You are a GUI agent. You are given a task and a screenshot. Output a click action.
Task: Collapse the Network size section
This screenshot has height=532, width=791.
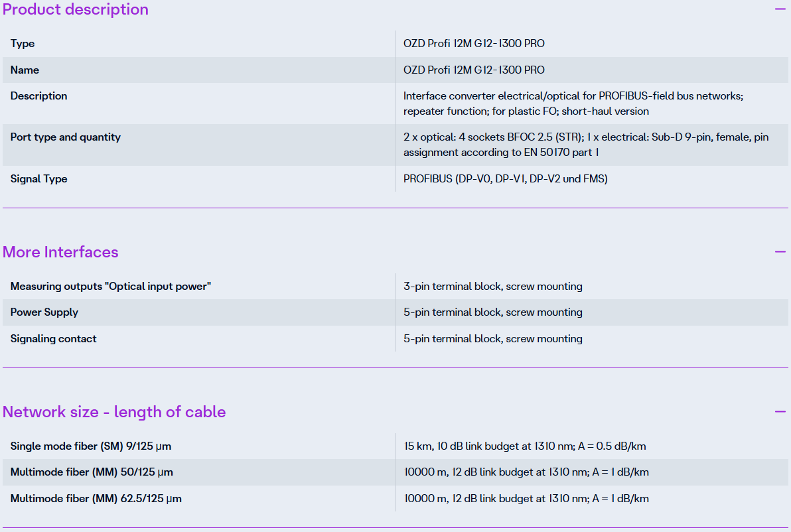(x=780, y=411)
